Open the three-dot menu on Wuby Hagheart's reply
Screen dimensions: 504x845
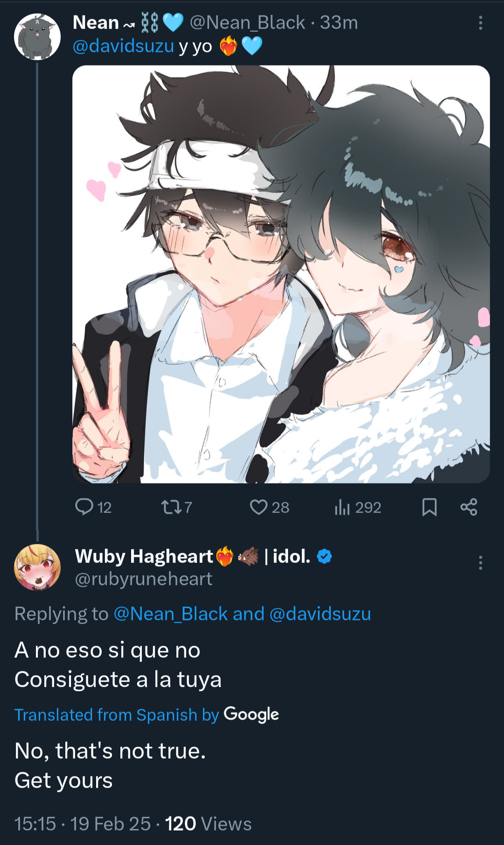pos(480,562)
